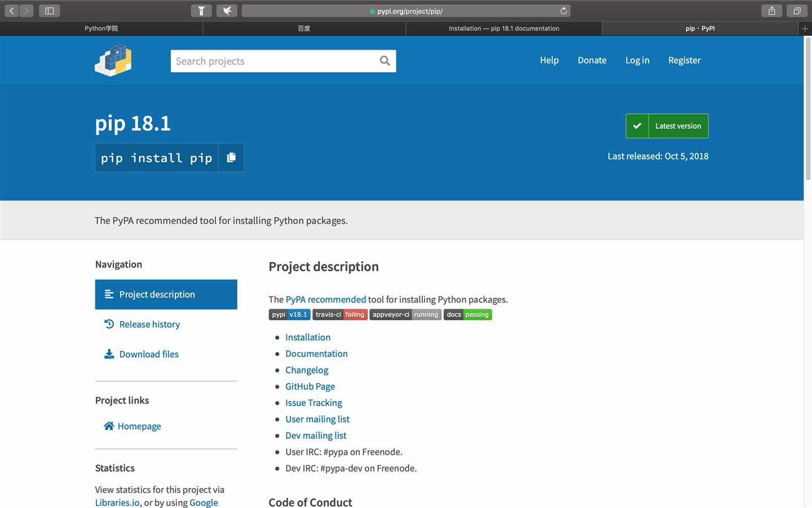Open the Libraries.io statistics link
Screen dimensions: 812x508
117,502
